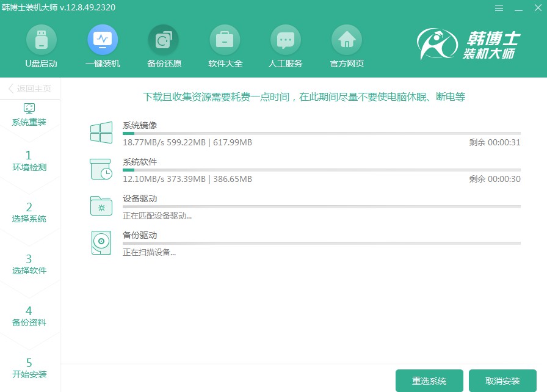Select the 一键装机 one-click install icon
Image resolution: width=547 pixels, height=392 pixels.
pos(103,40)
